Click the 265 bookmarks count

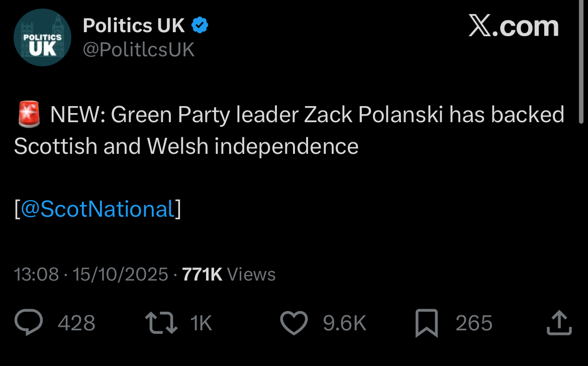[474, 323]
